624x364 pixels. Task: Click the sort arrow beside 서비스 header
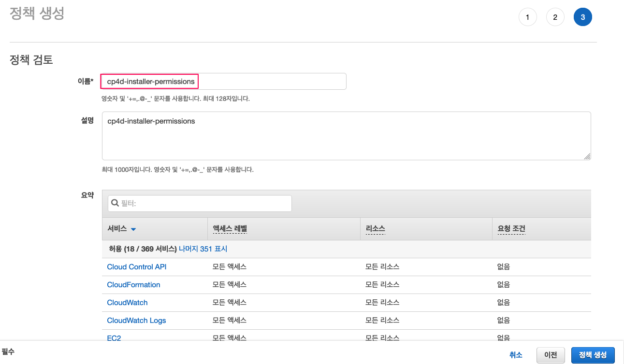click(133, 229)
